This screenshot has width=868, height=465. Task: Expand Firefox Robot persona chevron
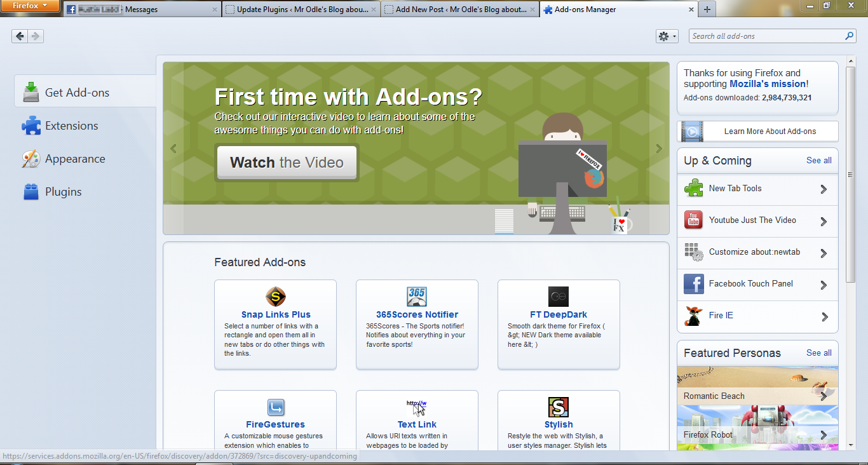point(824,435)
